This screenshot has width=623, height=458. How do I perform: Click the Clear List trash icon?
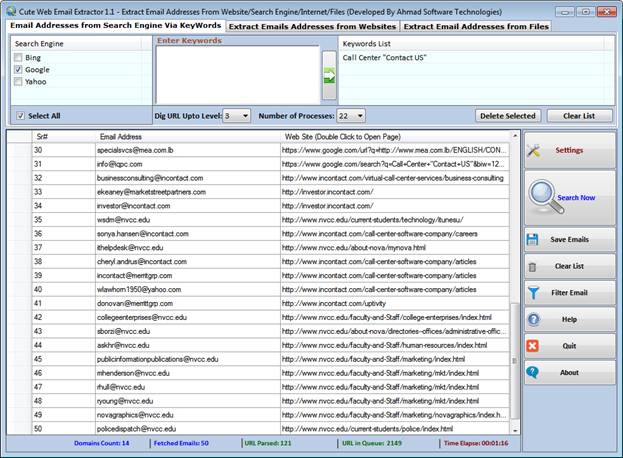pos(534,267)
